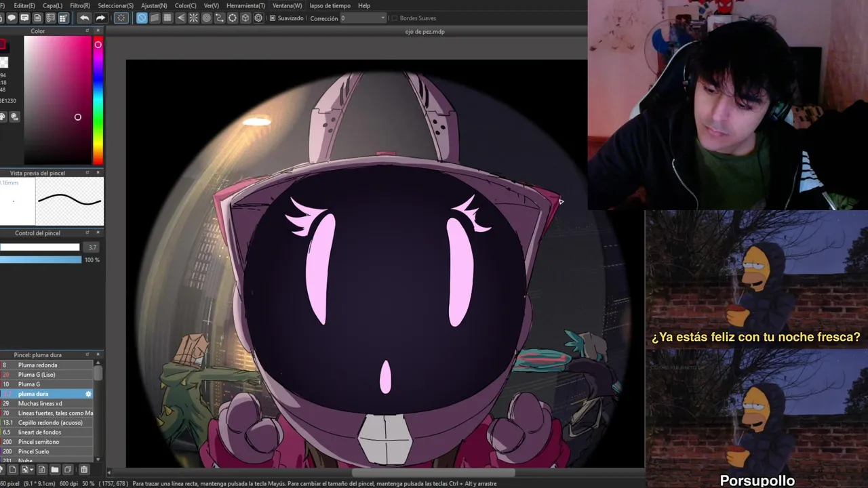Toggle the Bordes Suaves checkbox

(x=395, y=18)
